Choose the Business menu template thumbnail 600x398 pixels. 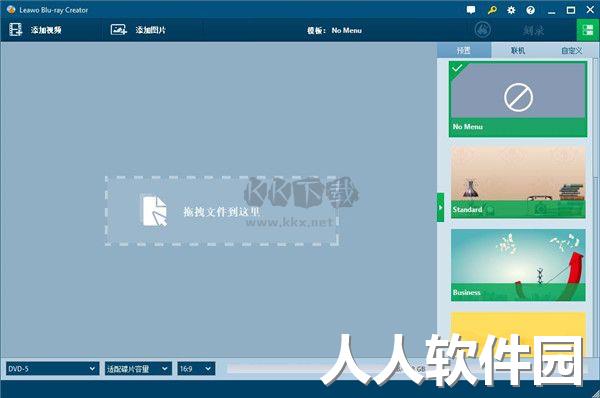(518, 265)
